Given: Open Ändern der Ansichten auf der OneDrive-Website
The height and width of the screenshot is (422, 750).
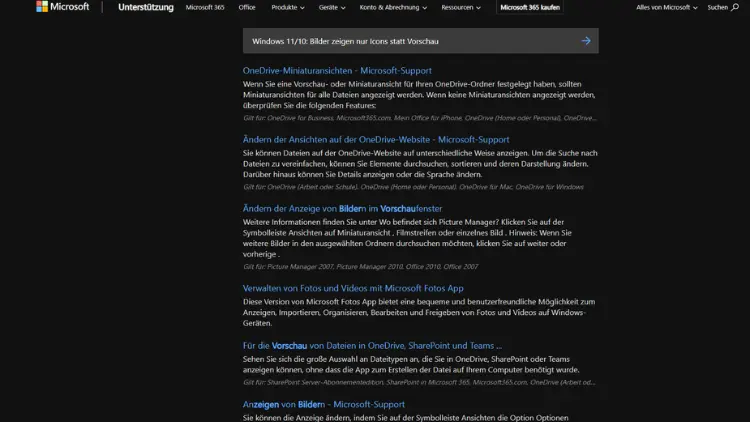Looking at the screenshot, I should point(376,139).
